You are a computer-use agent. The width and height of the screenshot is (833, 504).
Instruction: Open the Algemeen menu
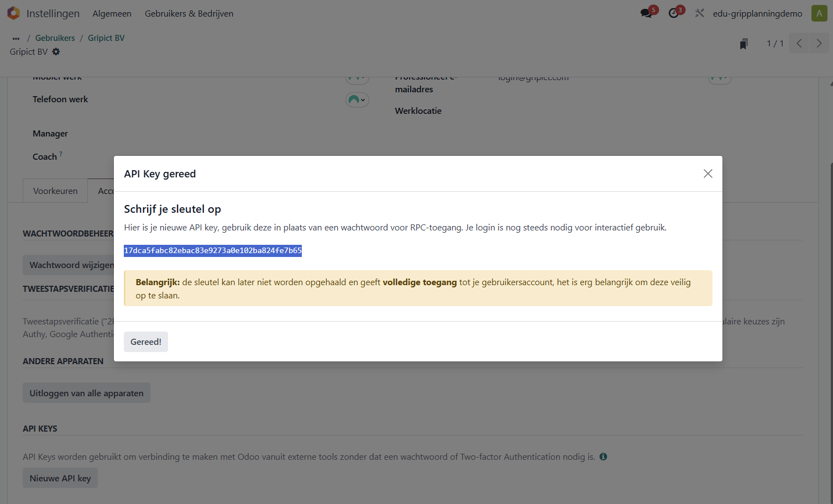click(x=112, y=13)
